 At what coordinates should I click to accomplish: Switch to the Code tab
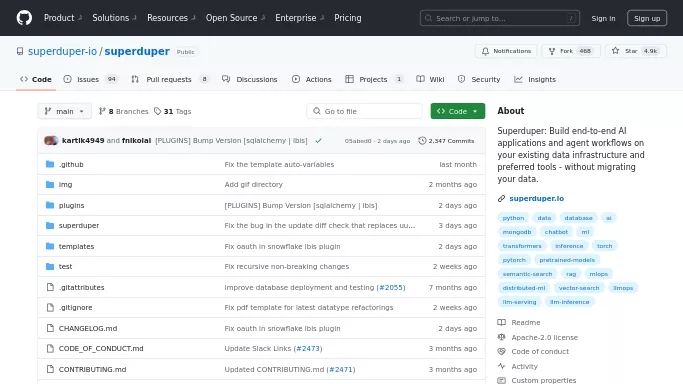[36, 79]
